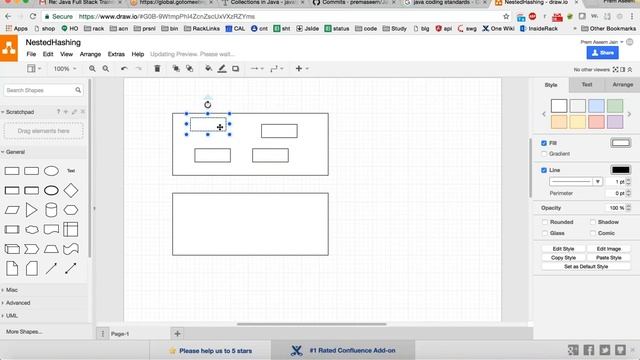Click the To Back toolbar icon

[x=189, y=69]
